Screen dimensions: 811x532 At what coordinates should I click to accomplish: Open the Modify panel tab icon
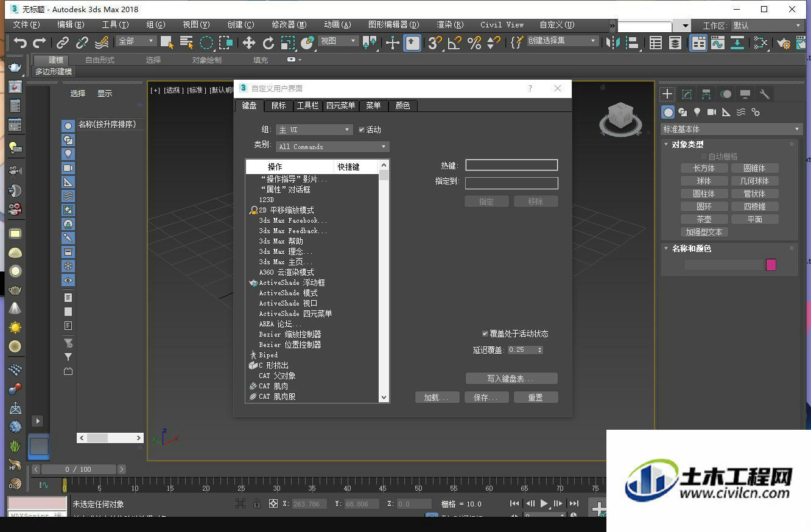pos(687,94)
